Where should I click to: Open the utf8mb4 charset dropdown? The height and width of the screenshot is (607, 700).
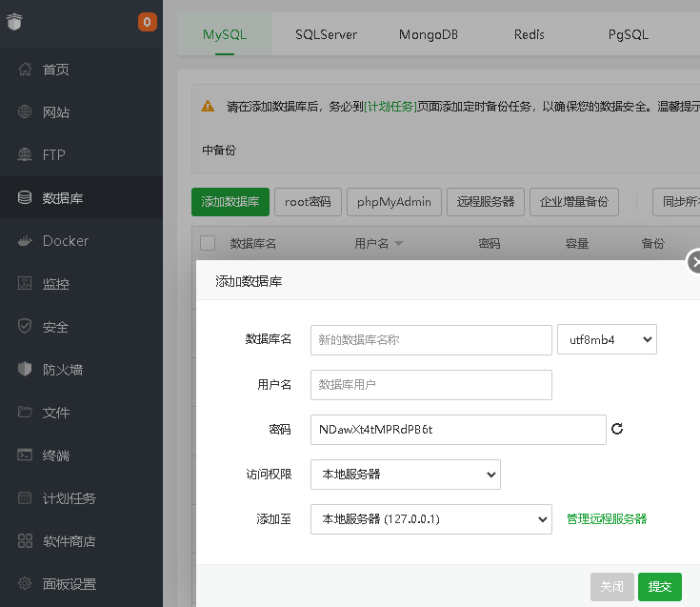pyautogui.click(x=607, y=339)
